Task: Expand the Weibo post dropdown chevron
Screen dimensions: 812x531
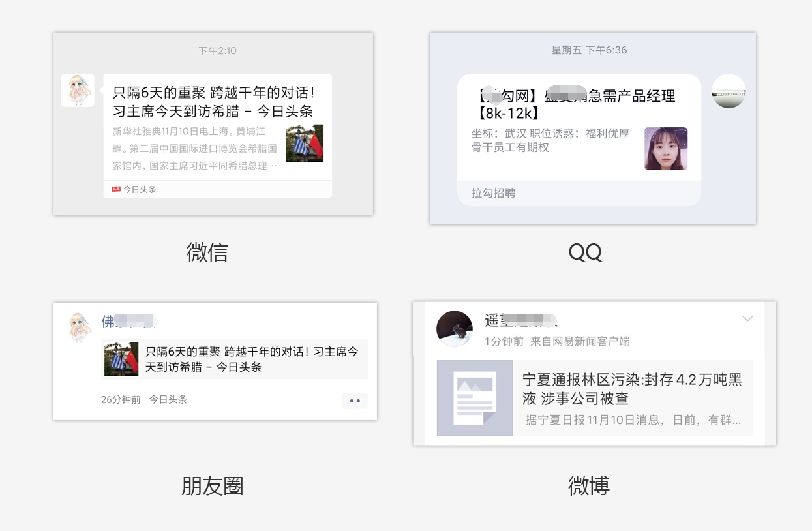Action: coord(747,319)
